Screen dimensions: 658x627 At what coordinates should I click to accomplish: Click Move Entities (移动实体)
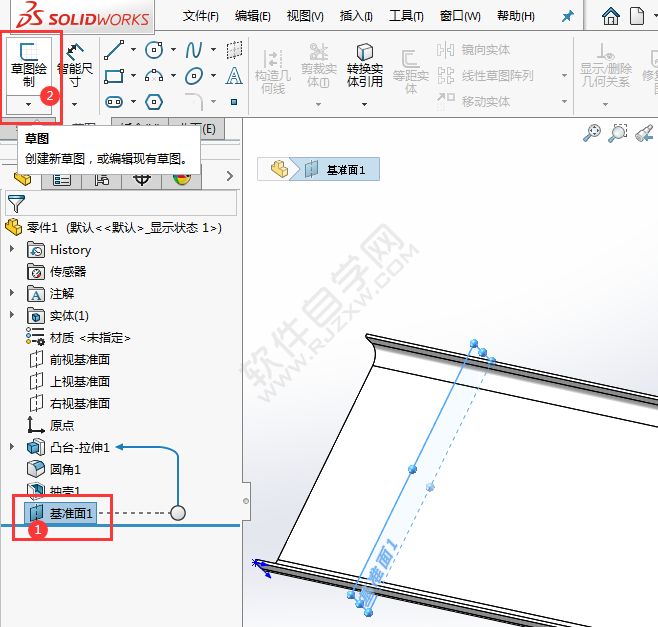473,101
